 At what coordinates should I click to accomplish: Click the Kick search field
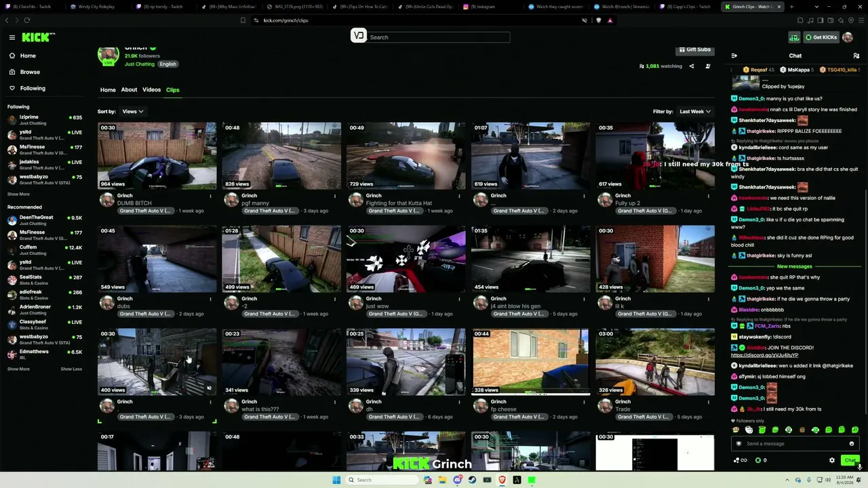pos(438,37)
